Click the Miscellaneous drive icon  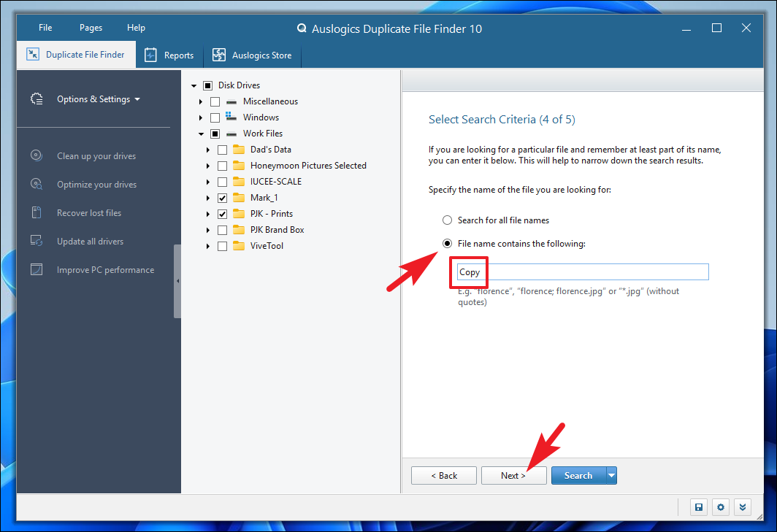click(231, 101)
